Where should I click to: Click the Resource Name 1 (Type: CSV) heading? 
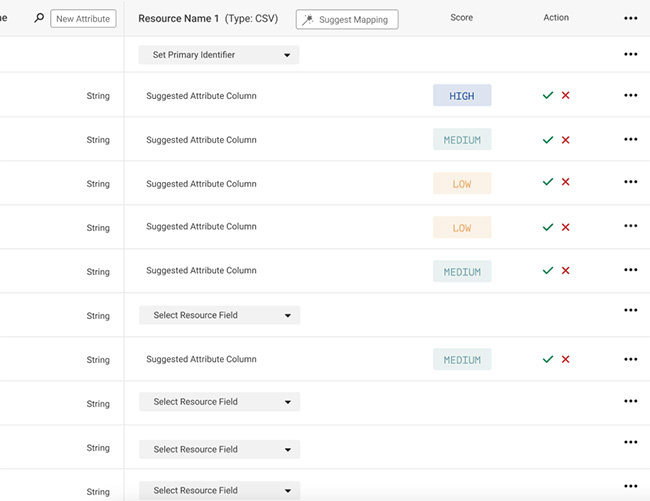(x=208, y=19)
